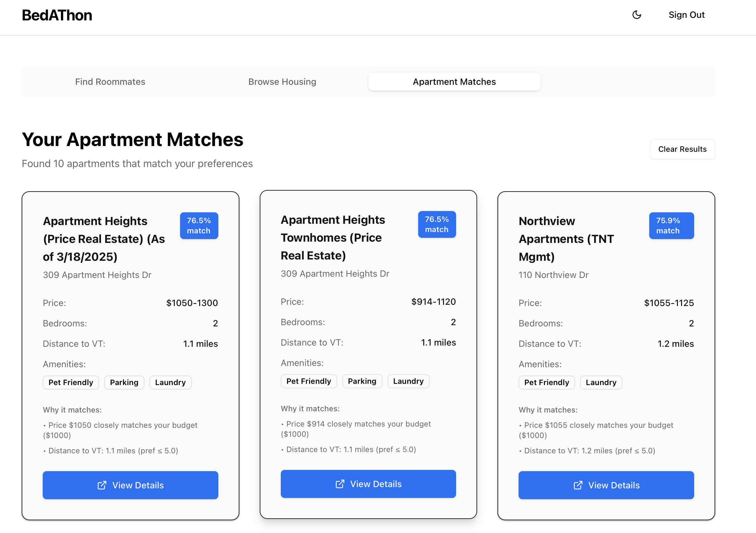This screenshot has height=533, width=756.
Task: Select the Apartment Matches tab
Action: 454,82
